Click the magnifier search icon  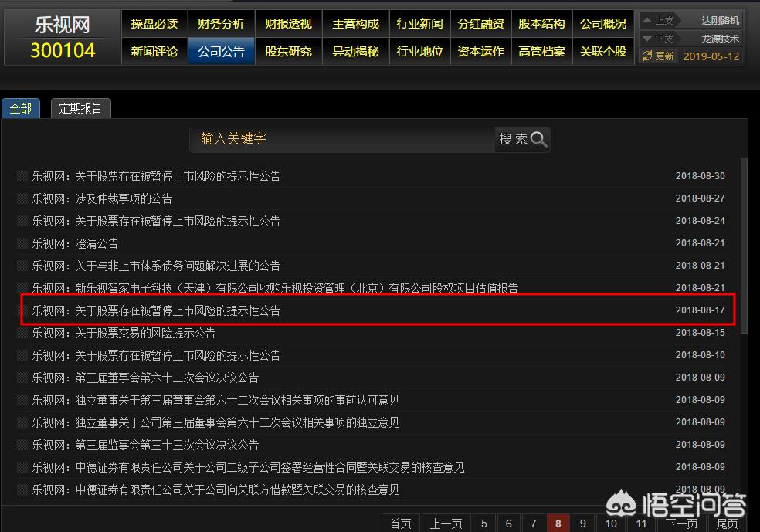click(x=539, y=139)
